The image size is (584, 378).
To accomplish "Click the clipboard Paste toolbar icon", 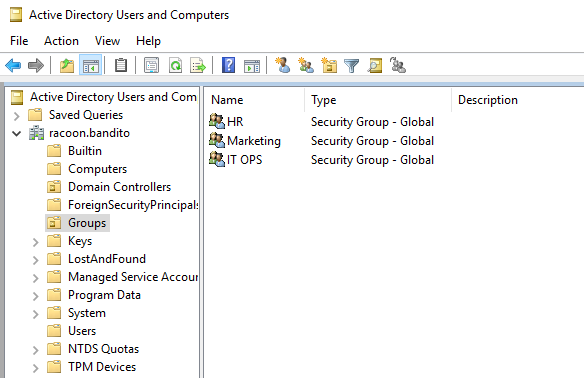I will [121, 66].
